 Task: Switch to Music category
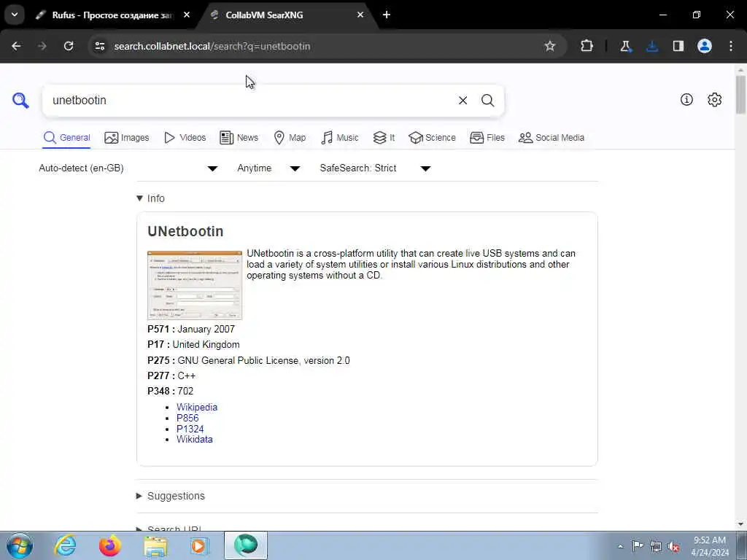click(x=340, y=138)
